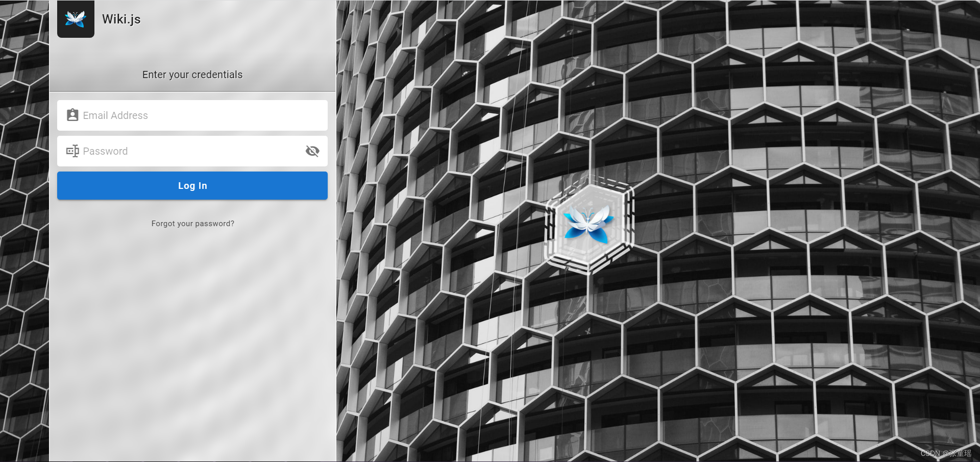Click the person badge icon in email field
This screenshot has height=462, width=980.
pyautogui.click(x=72, y=115)
